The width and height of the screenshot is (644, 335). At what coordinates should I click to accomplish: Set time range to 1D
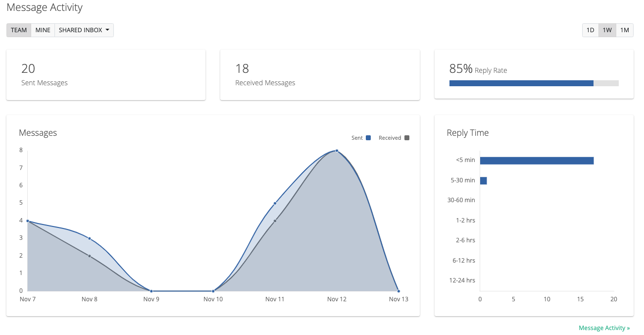(590, 30)
